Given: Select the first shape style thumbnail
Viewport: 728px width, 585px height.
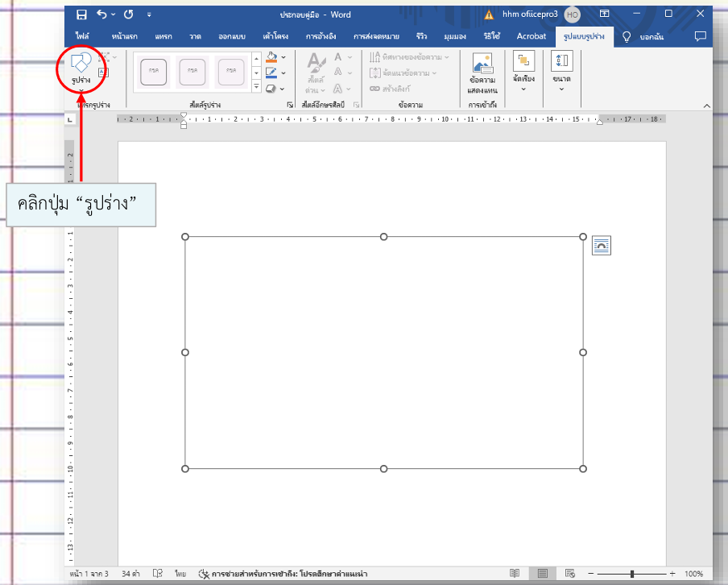Looking at the screenshot, I should coord(154,71).
